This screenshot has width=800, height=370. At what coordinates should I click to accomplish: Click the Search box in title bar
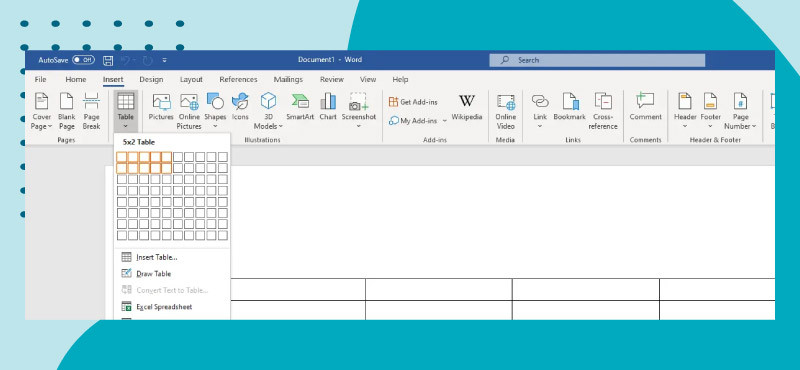pyautogui.click(x=597, y=60)
